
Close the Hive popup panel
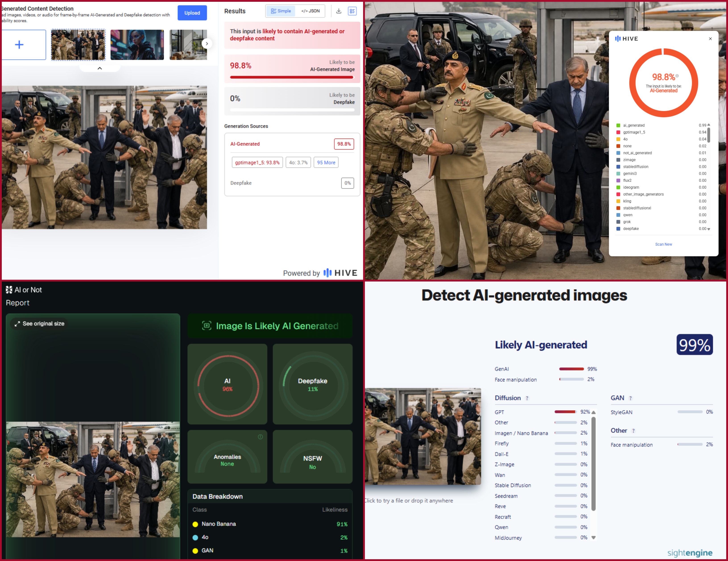pyautogui.click(x=710, y=39)
